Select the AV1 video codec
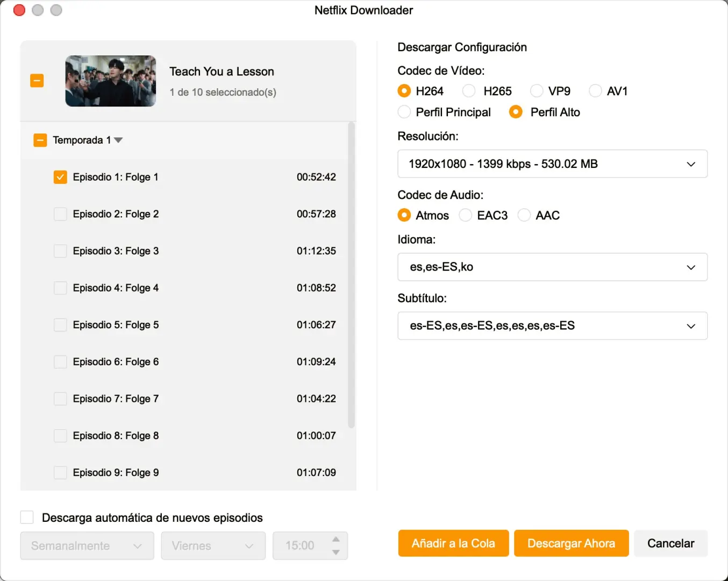 [x=595, y=91]
